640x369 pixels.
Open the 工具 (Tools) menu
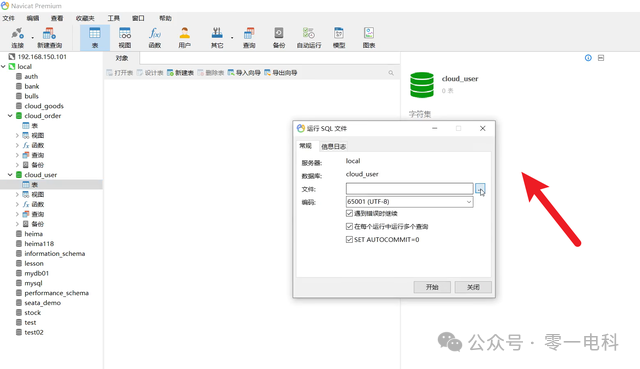pyautogui.click(x=113, y=18)
